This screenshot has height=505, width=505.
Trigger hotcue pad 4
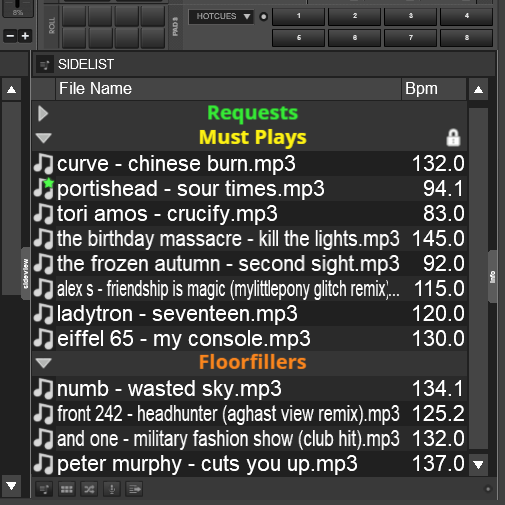467,16
